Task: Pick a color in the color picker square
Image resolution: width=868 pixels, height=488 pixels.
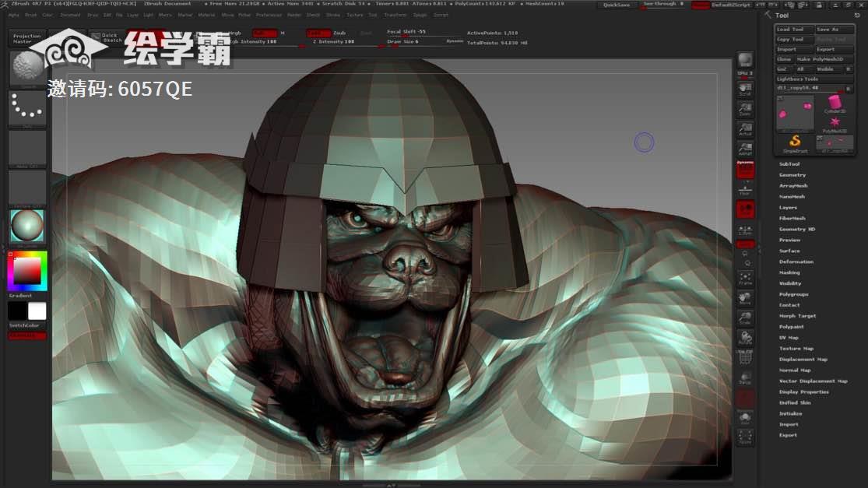Action: (27, 270)
